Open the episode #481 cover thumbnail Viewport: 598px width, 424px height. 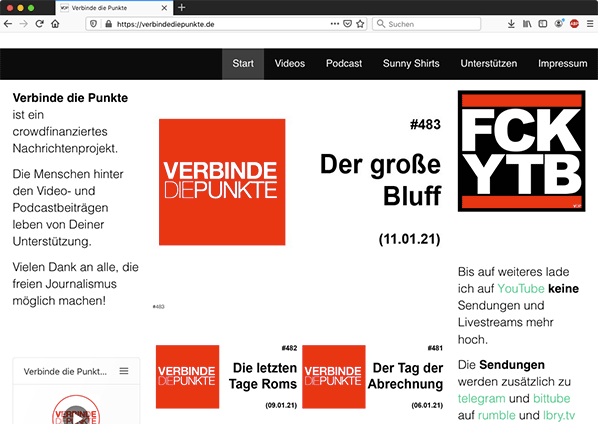334,377
